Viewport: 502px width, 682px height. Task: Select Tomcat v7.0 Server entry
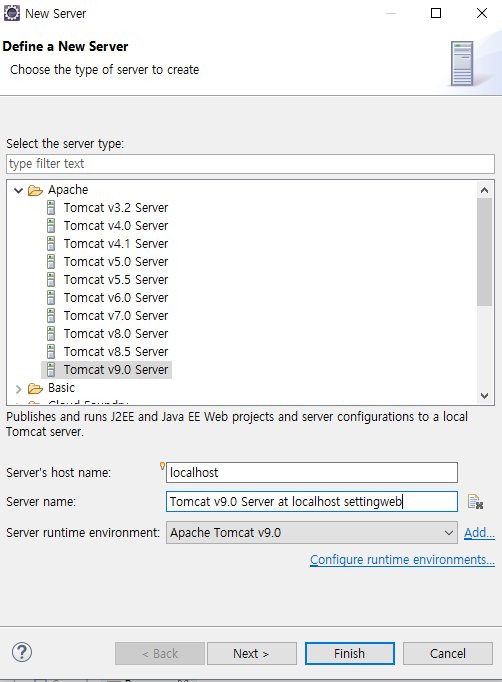(x=116, y=316)
